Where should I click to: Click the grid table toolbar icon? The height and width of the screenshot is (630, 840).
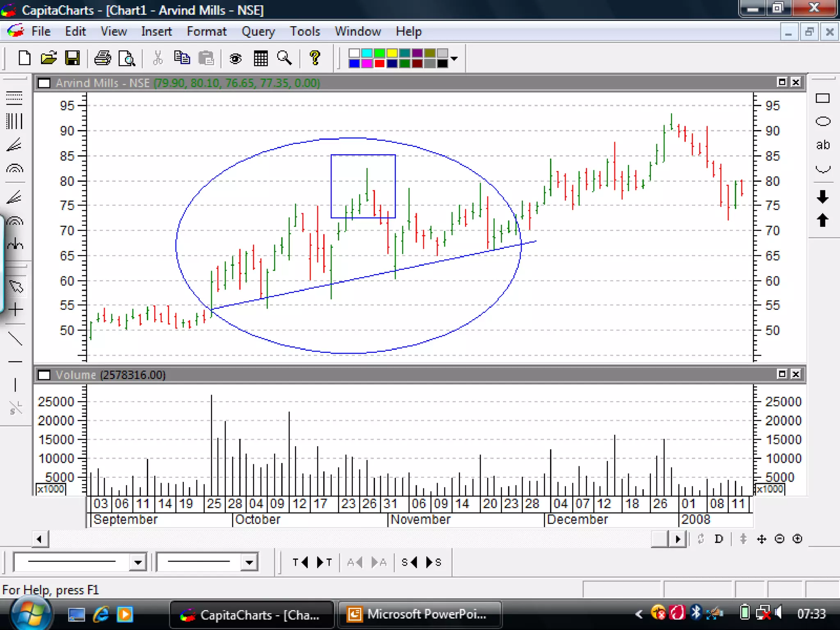260,58
